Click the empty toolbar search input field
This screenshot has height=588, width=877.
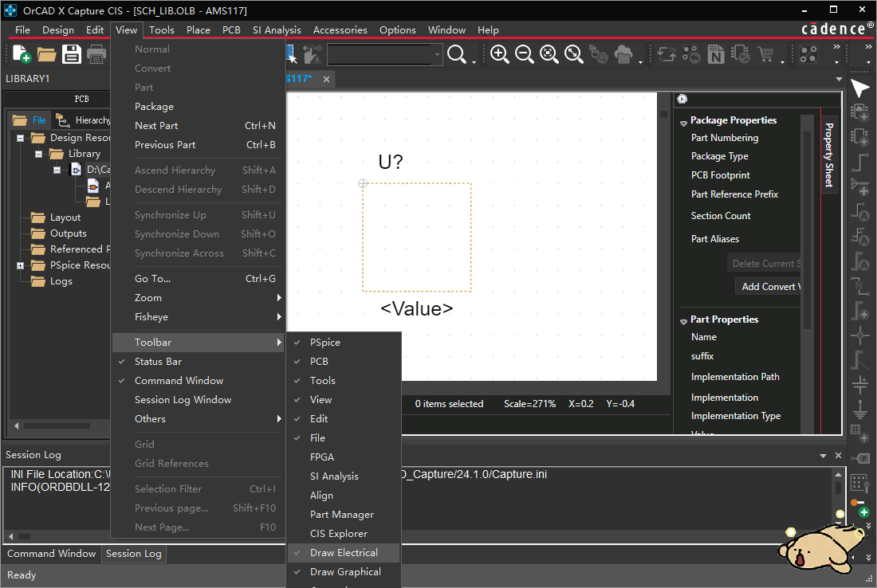[380, 55]
